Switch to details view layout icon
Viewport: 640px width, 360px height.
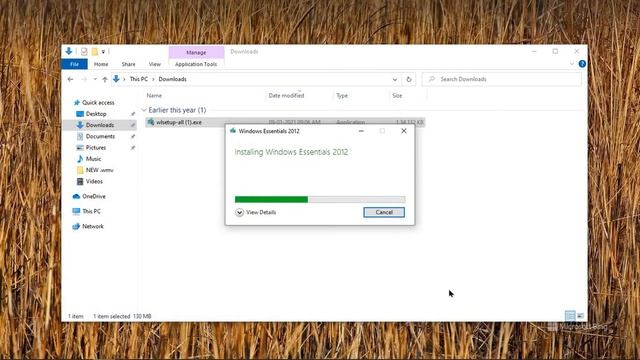(x=570, y=316)
